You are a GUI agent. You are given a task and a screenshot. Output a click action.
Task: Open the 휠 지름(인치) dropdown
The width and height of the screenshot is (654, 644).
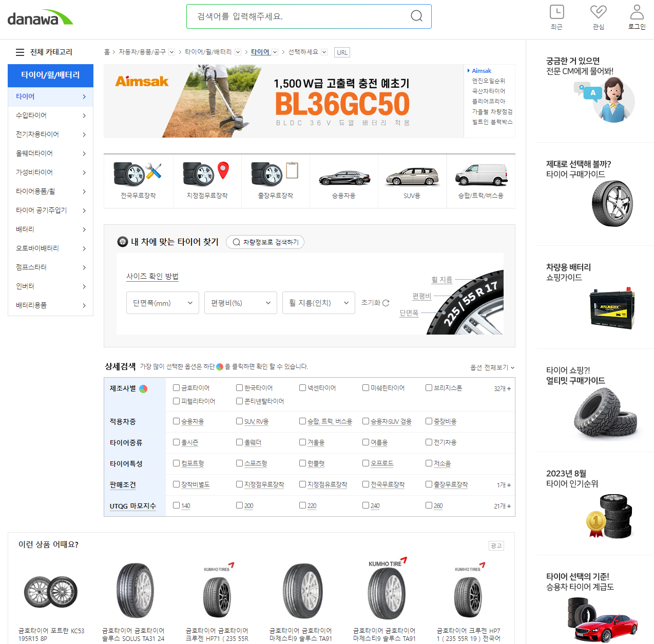pyautogui.click(x=319, y=303)
